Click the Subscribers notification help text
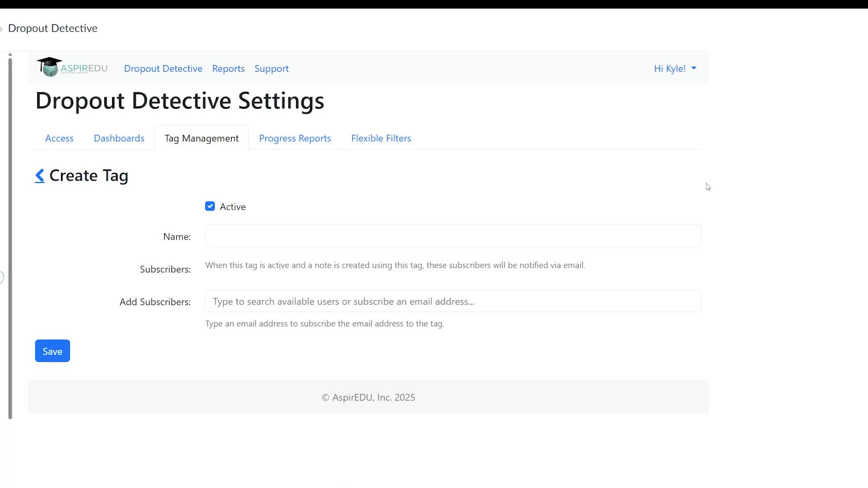 click(x=395, y=265)
